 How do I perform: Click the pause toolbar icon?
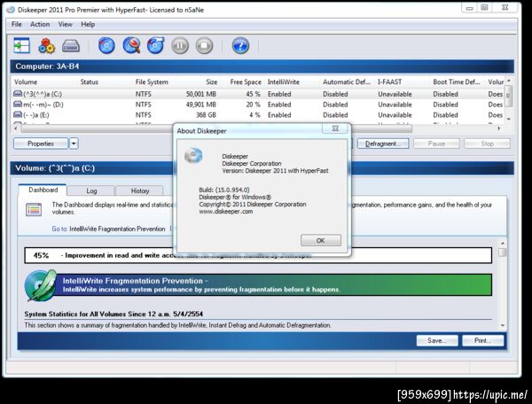pos(180,45)
